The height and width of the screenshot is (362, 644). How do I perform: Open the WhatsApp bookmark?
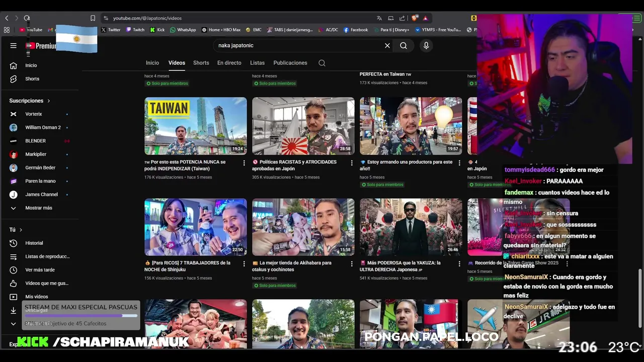183,30
